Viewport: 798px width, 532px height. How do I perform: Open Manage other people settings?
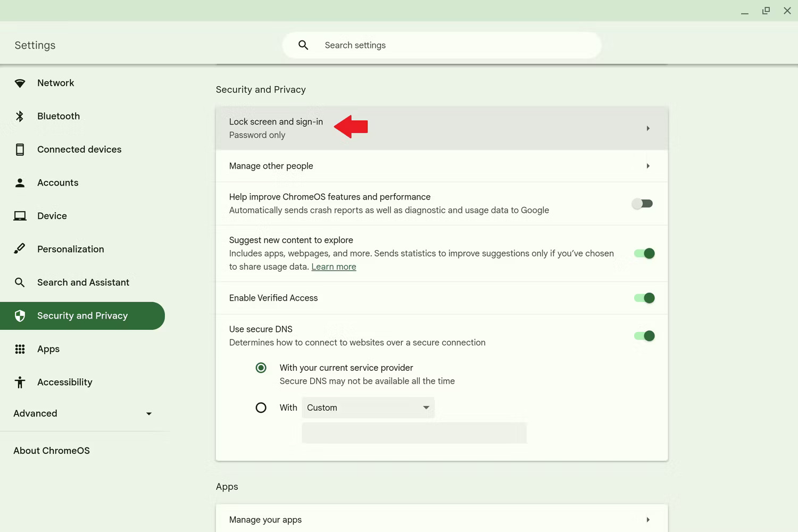(442, 166)
